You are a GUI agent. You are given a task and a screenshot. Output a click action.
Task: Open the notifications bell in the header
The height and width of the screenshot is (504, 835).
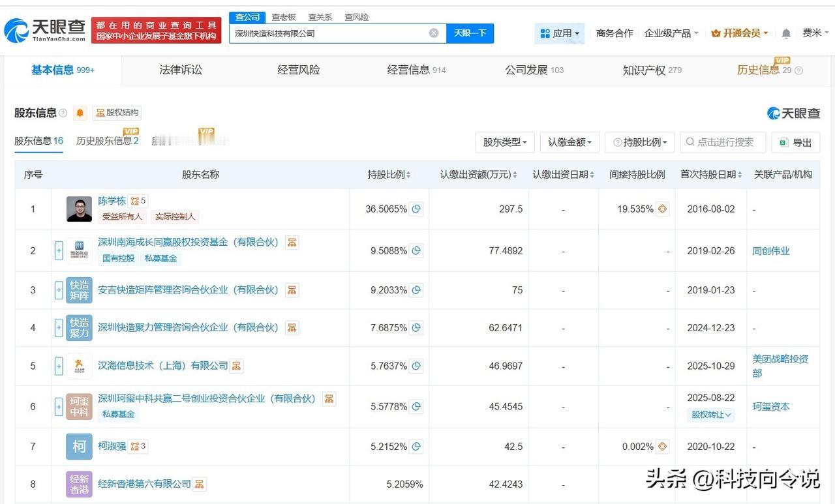click(x=786, y=33)
